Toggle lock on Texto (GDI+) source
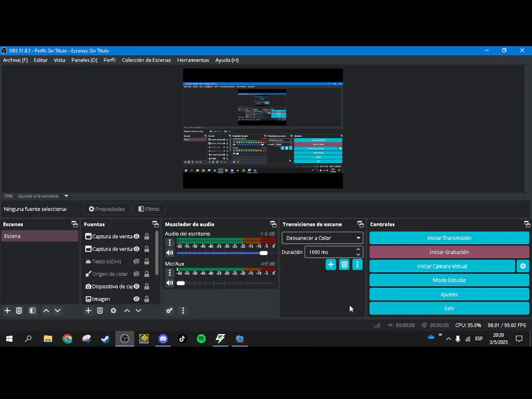Screen dimensions: 532x399 click(x=147, y=262)
